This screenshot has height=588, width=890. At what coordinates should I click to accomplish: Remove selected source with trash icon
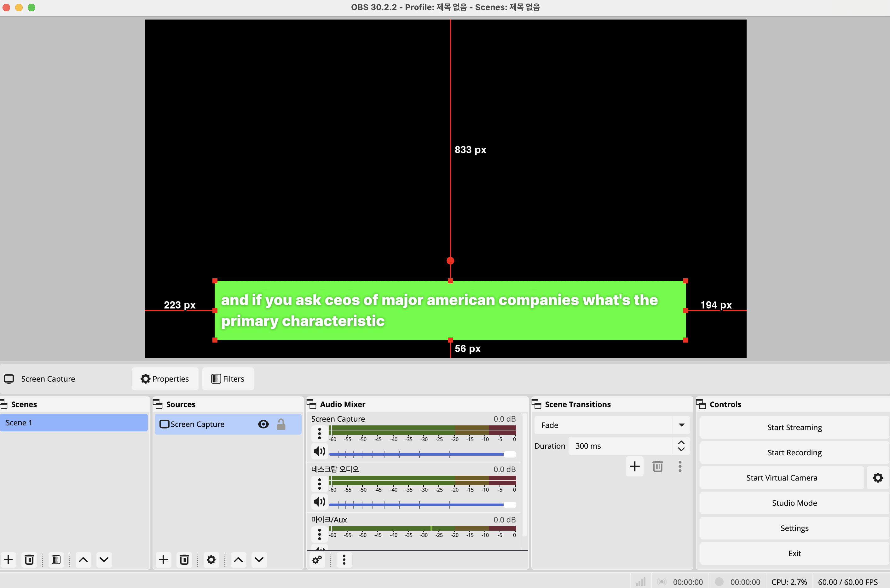click(184, 560)
